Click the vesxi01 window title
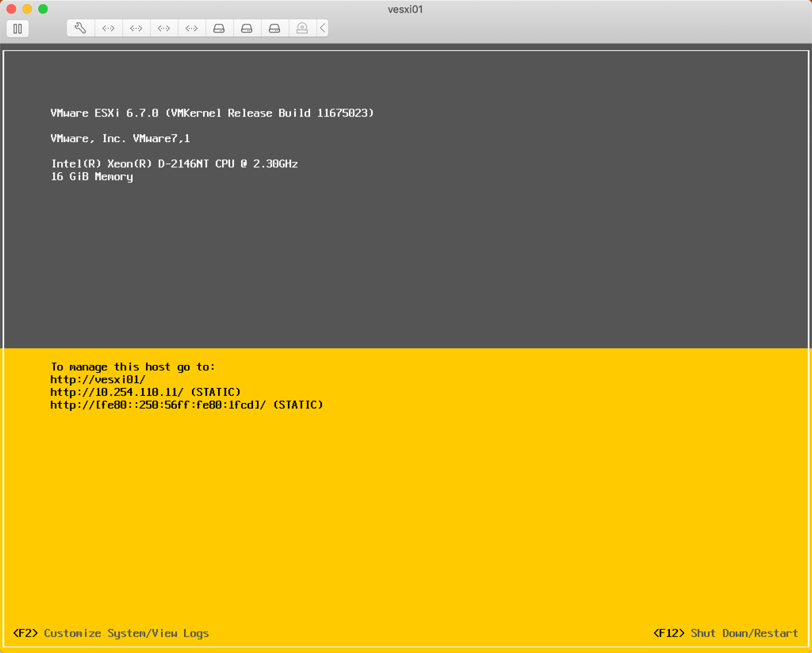 (x=405, y=10)
